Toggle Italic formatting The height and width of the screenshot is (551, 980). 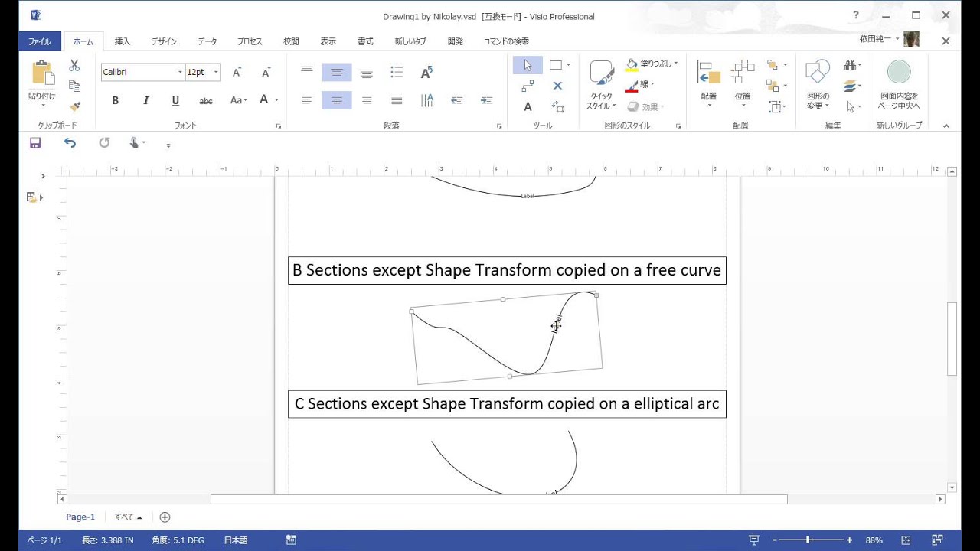click(145, 100)
